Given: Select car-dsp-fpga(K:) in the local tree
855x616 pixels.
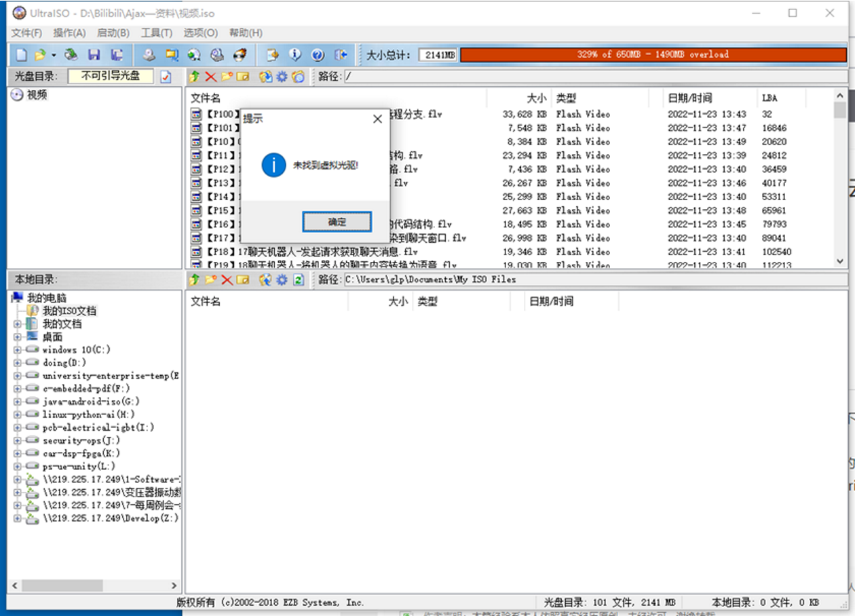Looking at the screenshot, I should [x=81, y=454].
